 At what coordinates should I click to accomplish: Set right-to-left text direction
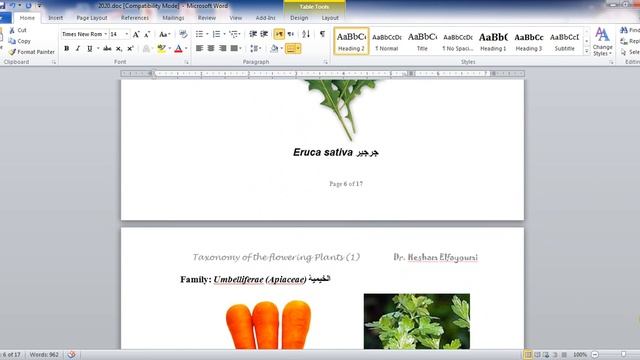[291, 34]
